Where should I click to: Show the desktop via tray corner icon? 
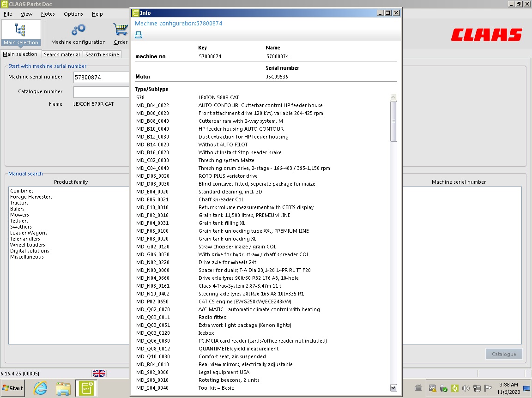526,389
